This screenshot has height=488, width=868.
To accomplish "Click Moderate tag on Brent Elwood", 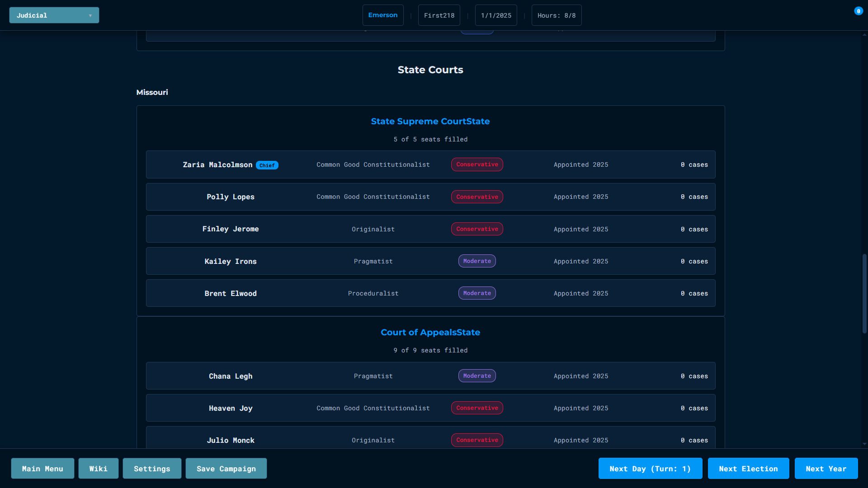I will 476,293.
